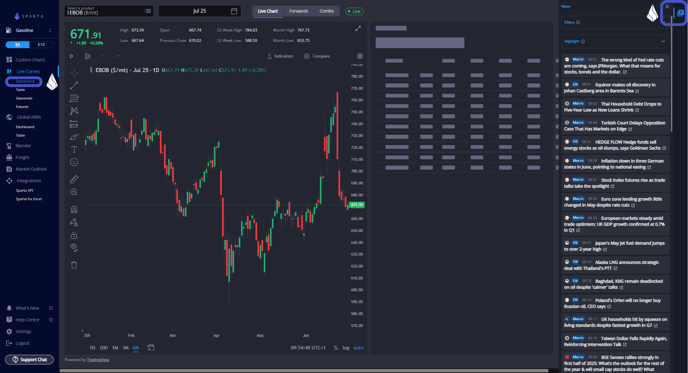Open Gasoline commodity options menu

coord(50,30)
